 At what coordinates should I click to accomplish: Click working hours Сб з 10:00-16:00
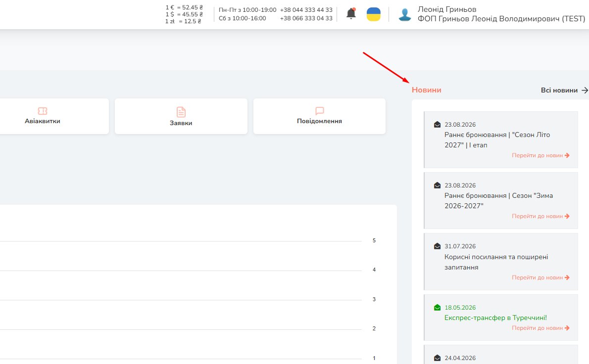click(x=243, y=18)
